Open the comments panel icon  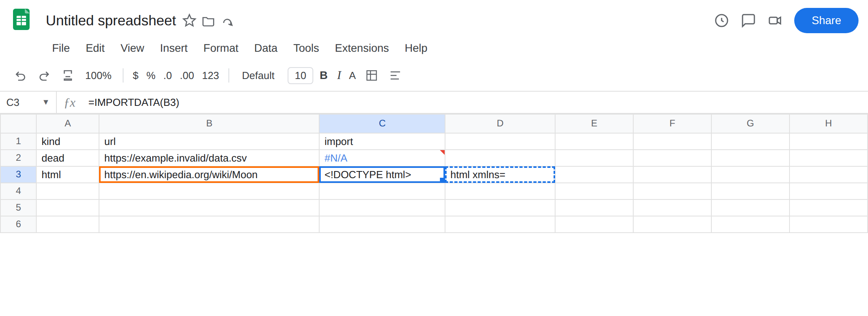(748, 21)
